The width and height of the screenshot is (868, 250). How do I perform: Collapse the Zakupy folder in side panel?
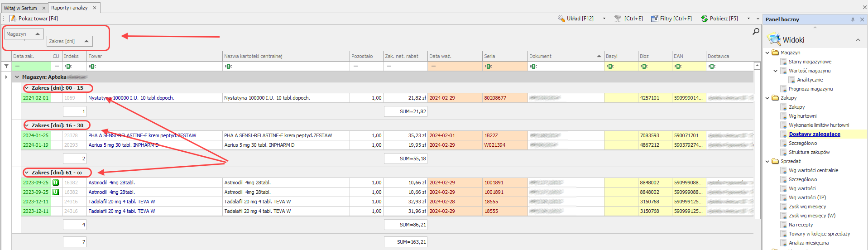click(x=767, y=98)
